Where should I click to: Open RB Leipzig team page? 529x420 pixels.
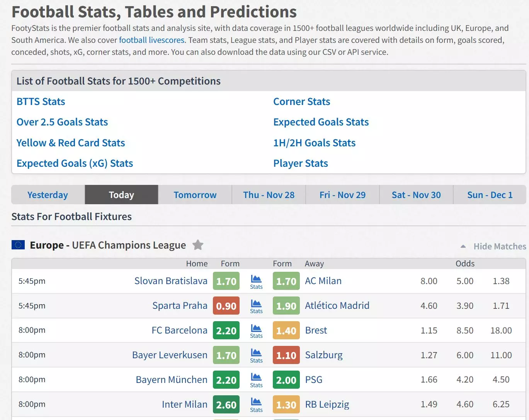(x=327, y=405)
